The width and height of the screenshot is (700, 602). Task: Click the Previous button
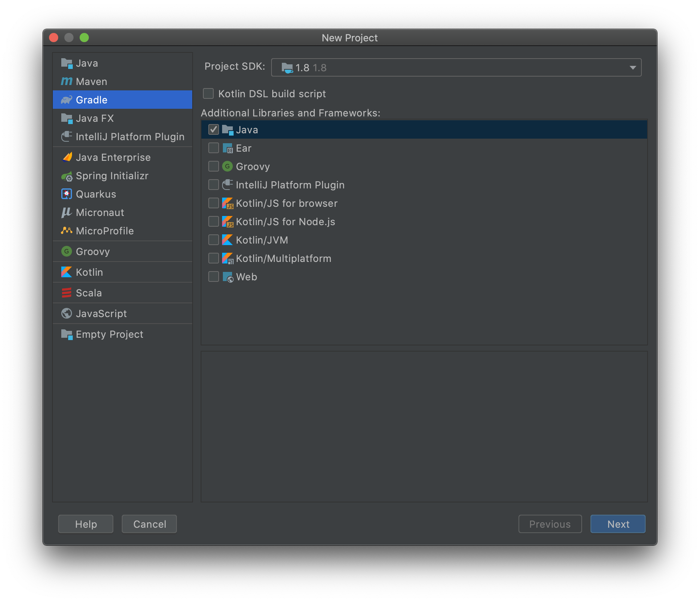(x=550, y=524)
